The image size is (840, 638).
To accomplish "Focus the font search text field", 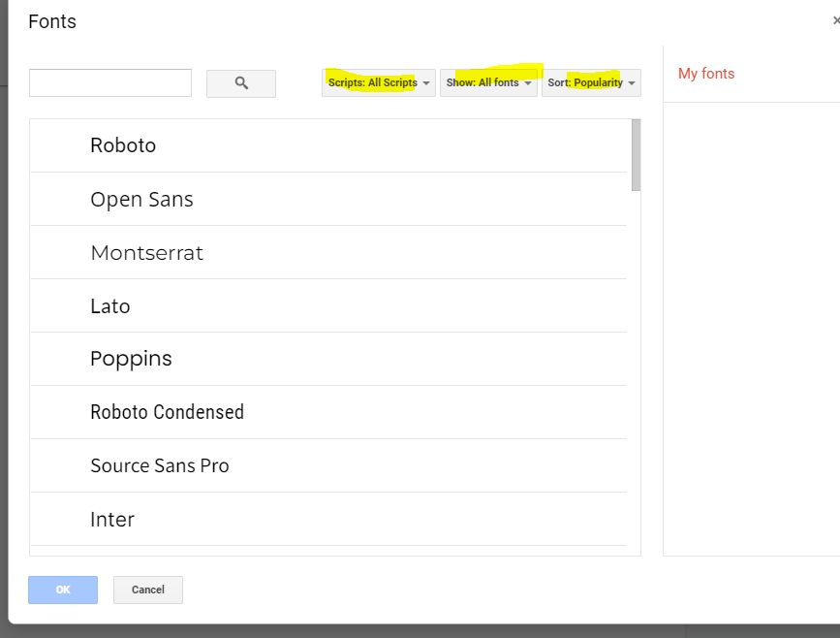I will click(110, 82).
